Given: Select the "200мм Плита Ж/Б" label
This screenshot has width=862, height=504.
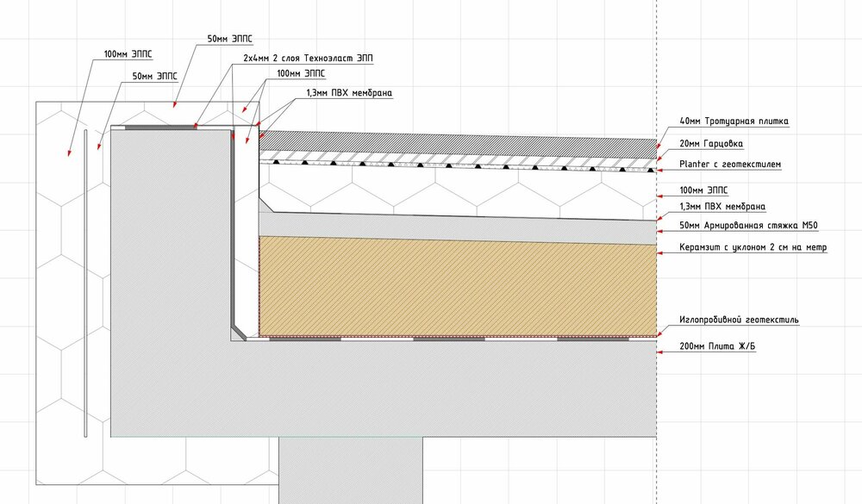Looking at the screenshot, I should pos(717,346).
